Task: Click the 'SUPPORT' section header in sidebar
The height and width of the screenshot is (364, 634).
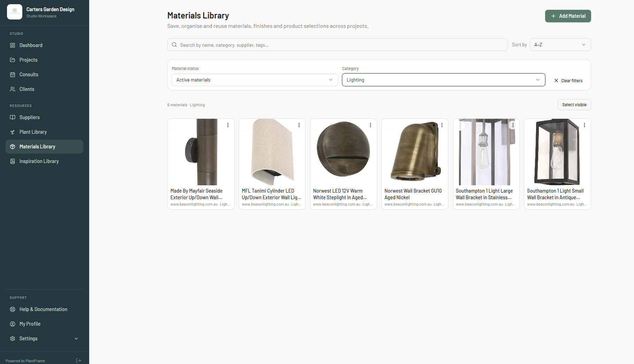Action: pos(18,298)
